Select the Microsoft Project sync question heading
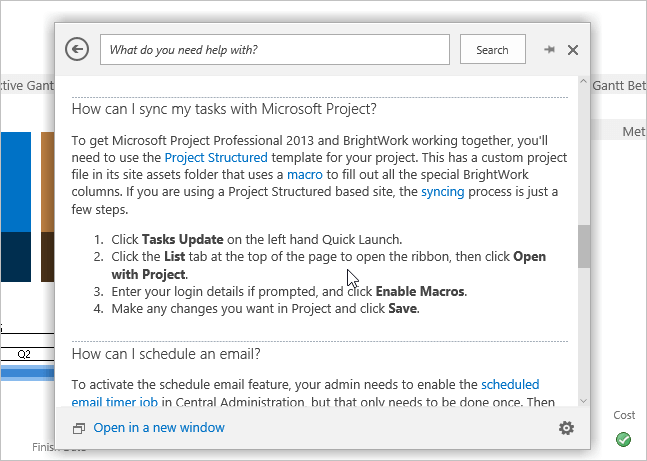 [x=223, y=109]
